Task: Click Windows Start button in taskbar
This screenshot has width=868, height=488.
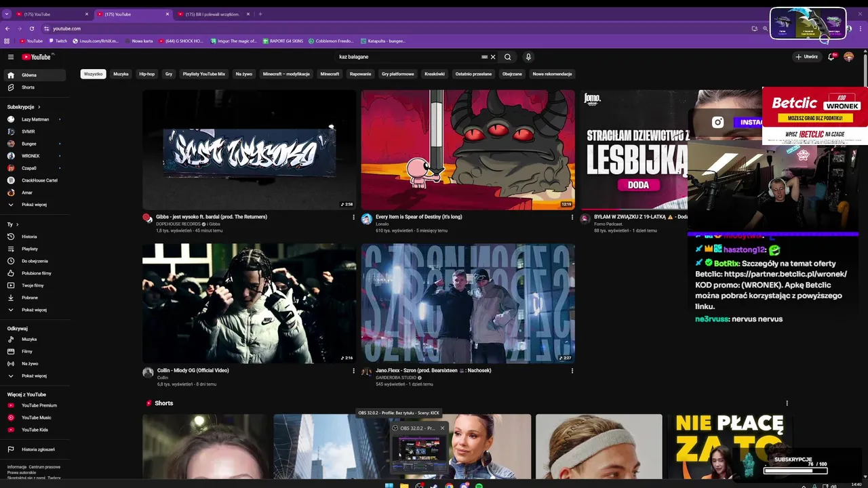Action: (x=389, y=485)
